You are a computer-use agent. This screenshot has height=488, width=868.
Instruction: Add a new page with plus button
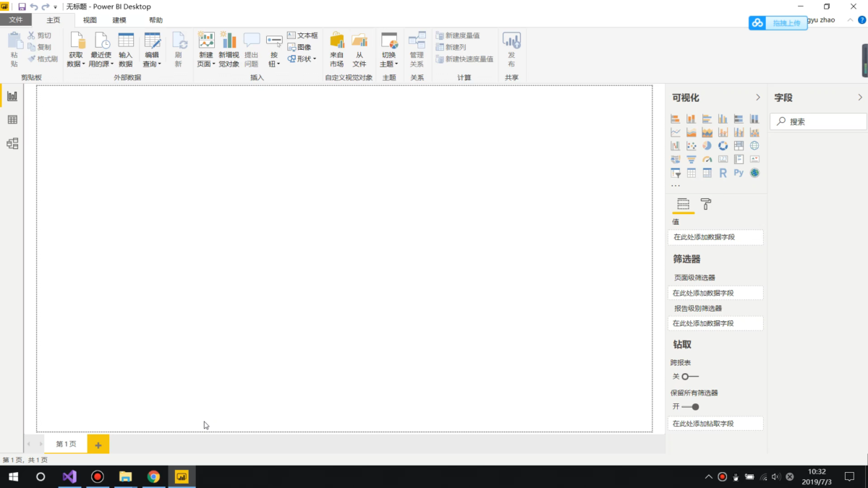98,445
